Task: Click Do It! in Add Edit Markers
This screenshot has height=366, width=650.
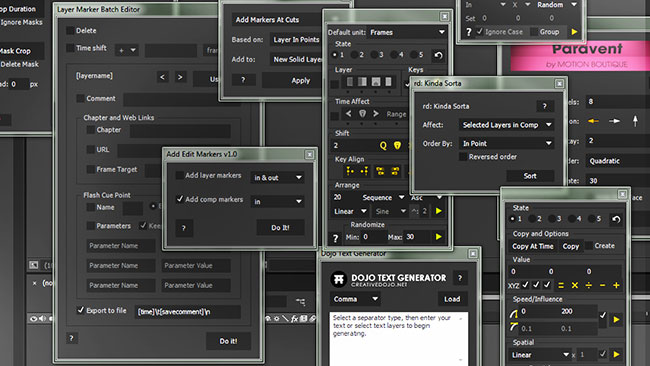Action: (280, 228)
